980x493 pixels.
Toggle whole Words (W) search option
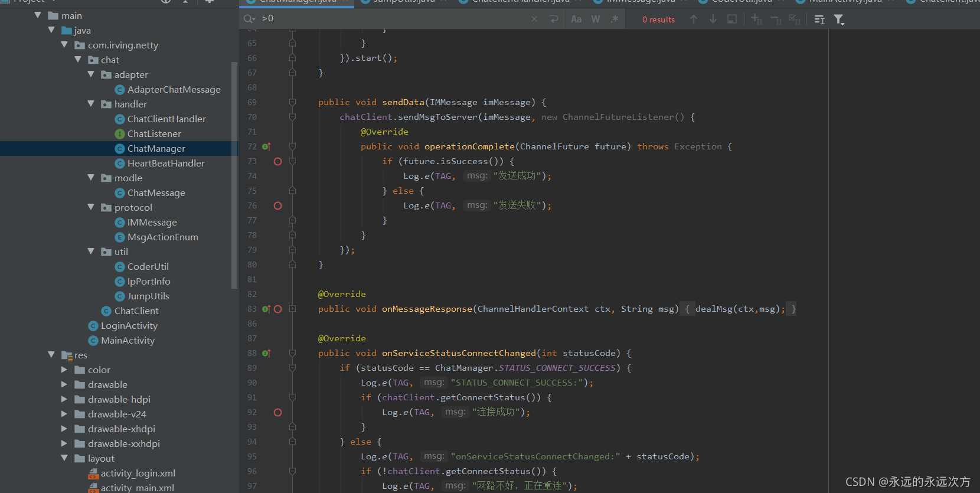tap(596, 19)
